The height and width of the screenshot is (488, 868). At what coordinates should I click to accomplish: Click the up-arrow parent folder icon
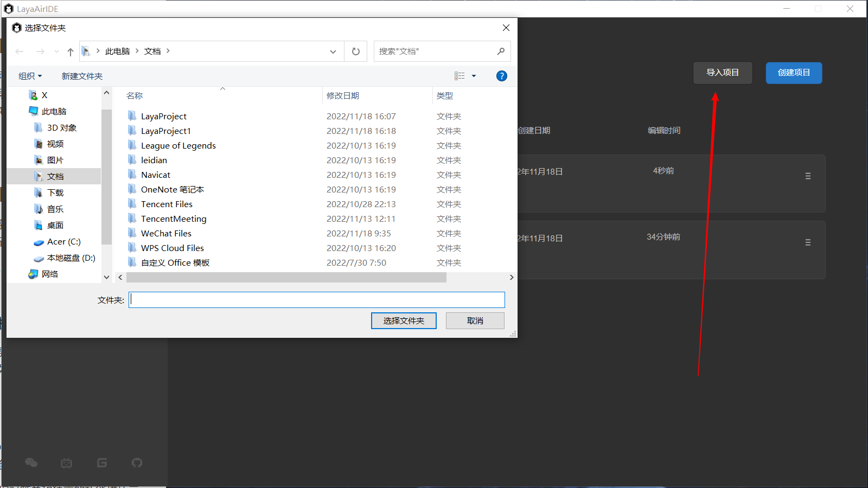71,52
